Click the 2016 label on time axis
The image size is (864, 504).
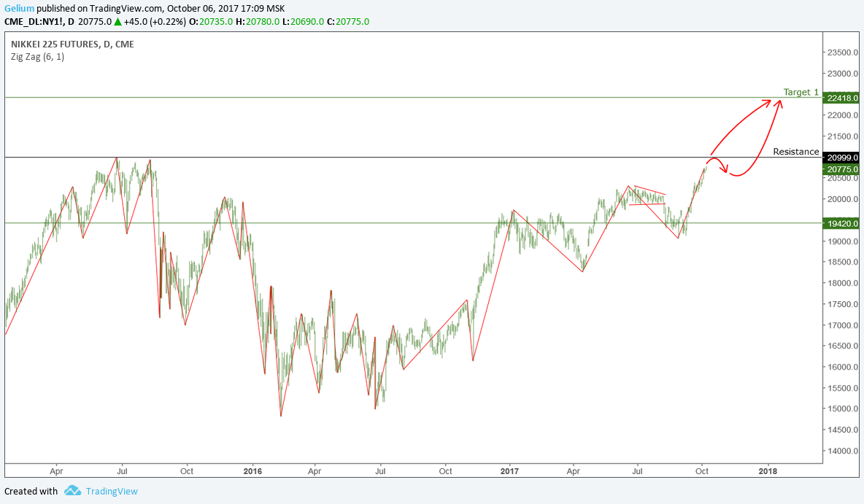coord(252,471)
